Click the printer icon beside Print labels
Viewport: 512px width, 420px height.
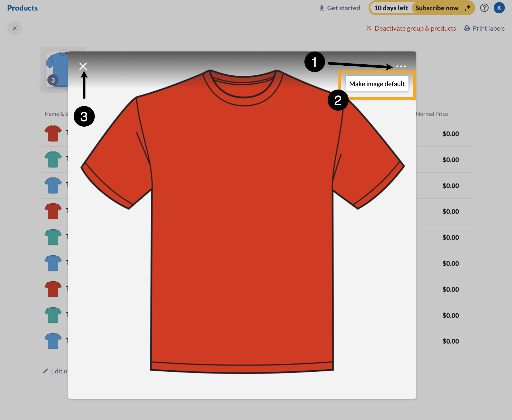(x=467, y=28)
